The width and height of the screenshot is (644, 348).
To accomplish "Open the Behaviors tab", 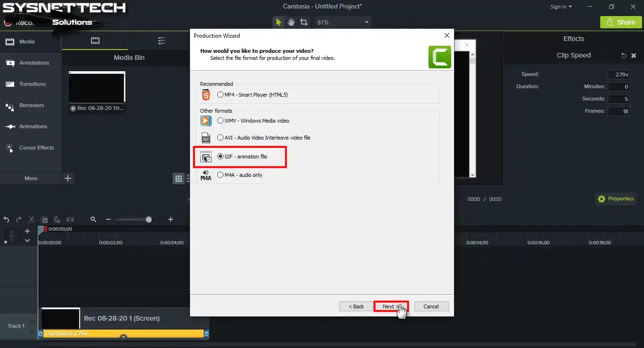I will (x=31, y=105).
